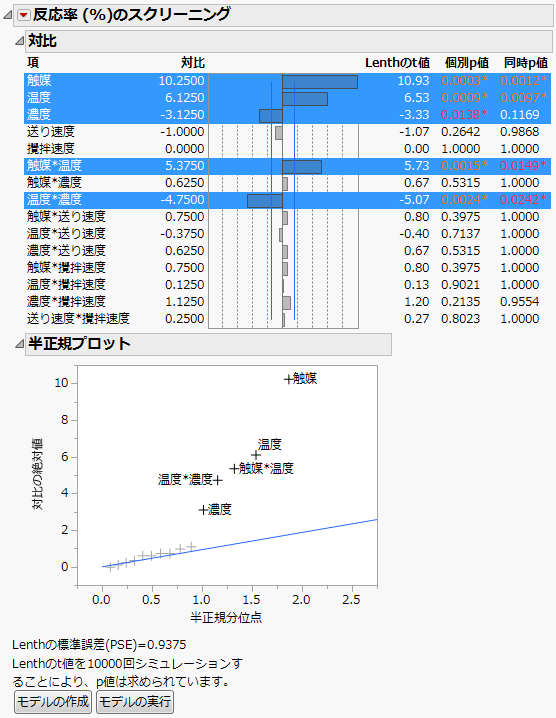Image resolution: width=556 pixels, height=718 pixels.
Task: Click simultaneous p-value 0.1169
Action: [x=519, y=115]
